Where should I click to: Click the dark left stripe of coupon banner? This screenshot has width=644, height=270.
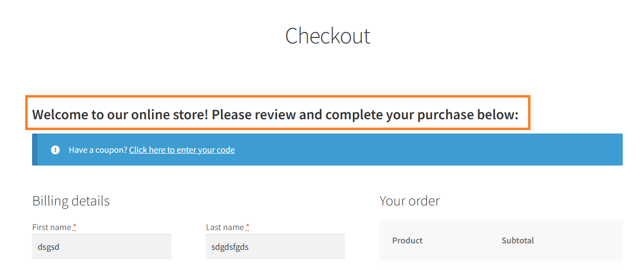coord(35,149)
